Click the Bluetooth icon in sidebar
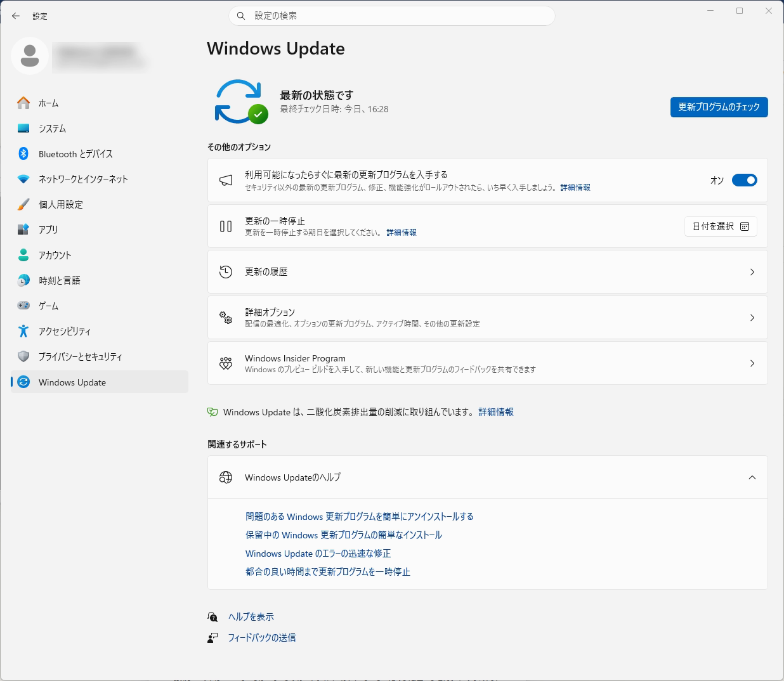This screenshot has width=784, height=681. tap(23, 153)
